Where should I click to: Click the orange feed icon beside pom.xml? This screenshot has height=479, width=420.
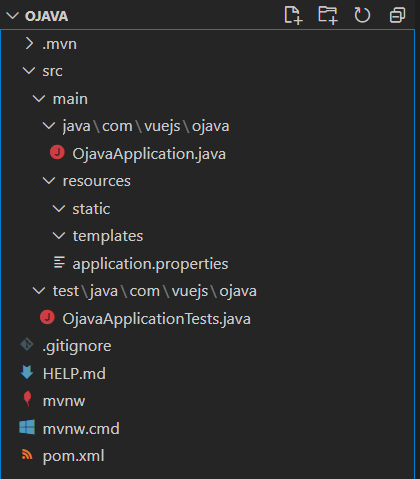coord(27,454)
